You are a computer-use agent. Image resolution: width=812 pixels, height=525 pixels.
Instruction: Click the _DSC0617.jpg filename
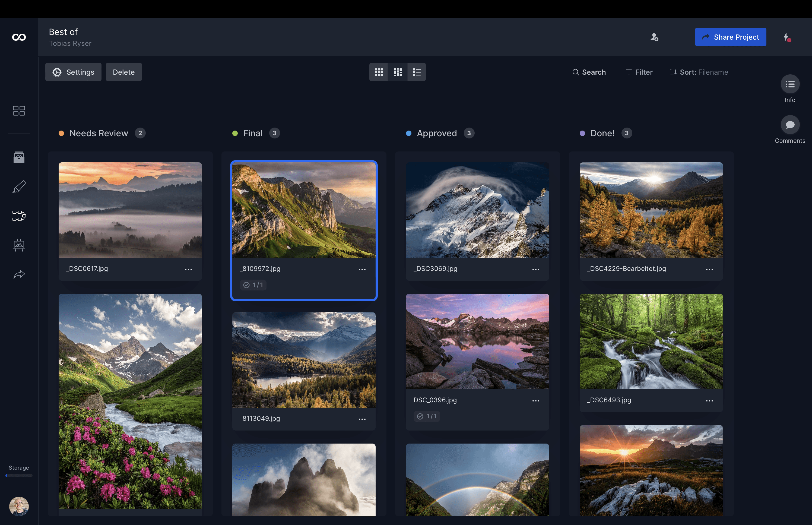point(87,269)
